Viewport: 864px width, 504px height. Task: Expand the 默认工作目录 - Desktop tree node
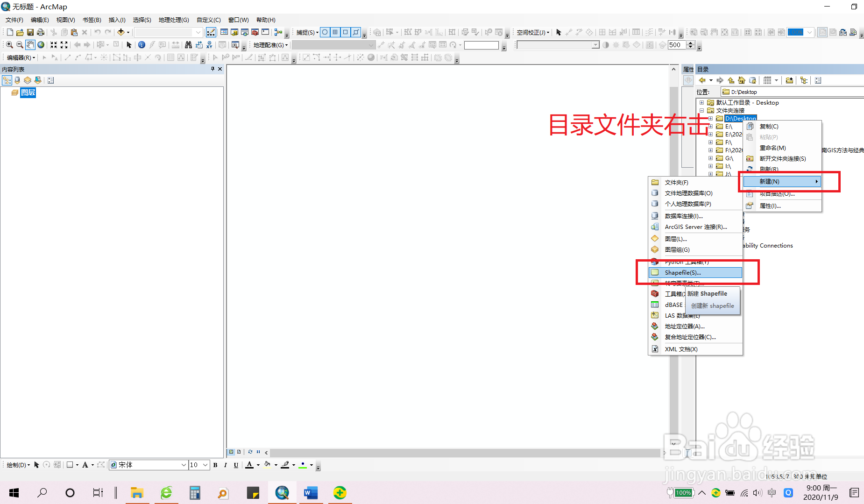tap(701, 102)
